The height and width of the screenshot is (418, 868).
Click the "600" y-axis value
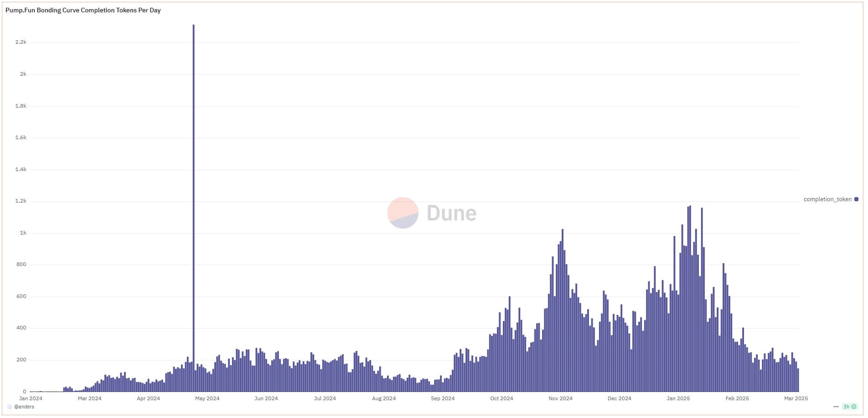click(22, 296)
